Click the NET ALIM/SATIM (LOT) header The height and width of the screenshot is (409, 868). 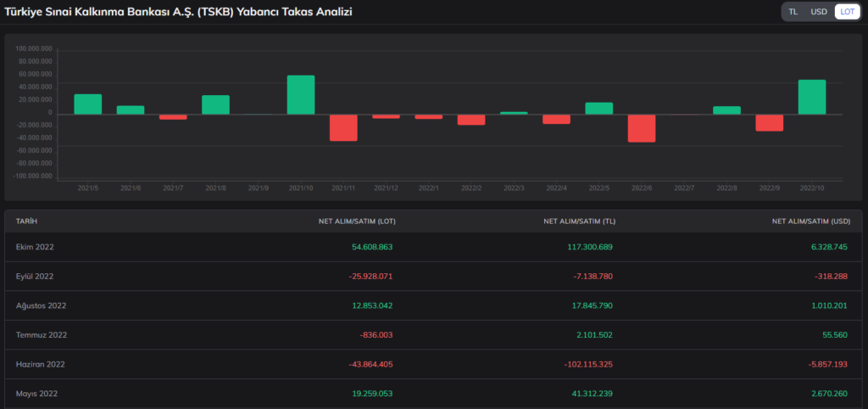point(357,221)
